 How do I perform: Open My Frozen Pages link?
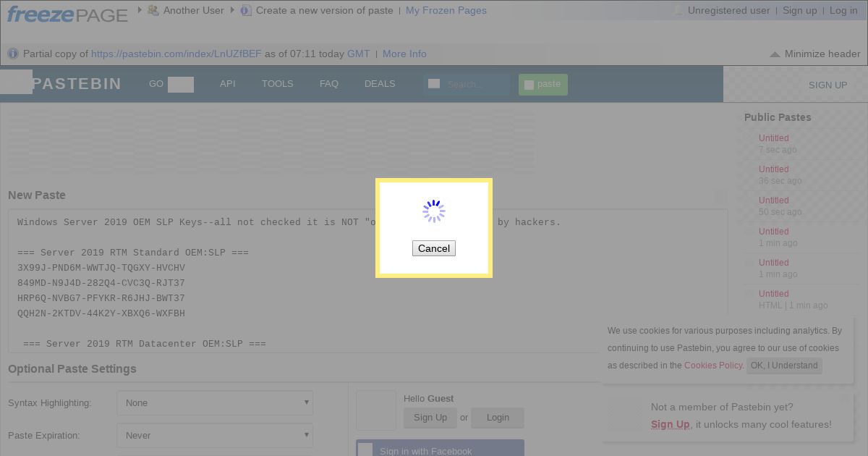pos(446,10)
